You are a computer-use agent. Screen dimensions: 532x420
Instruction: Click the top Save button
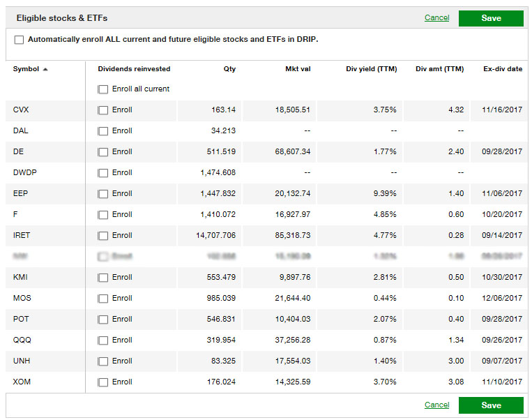491,18
